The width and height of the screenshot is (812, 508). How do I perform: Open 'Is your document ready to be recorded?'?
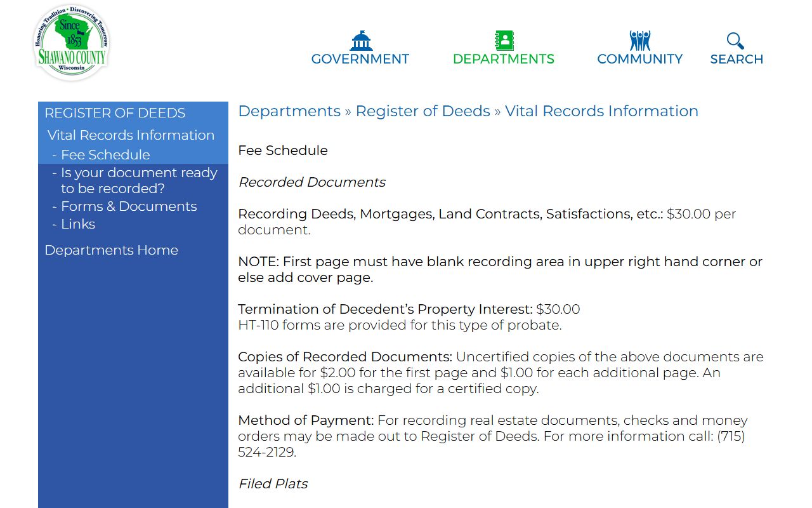(x=139, y=181)
